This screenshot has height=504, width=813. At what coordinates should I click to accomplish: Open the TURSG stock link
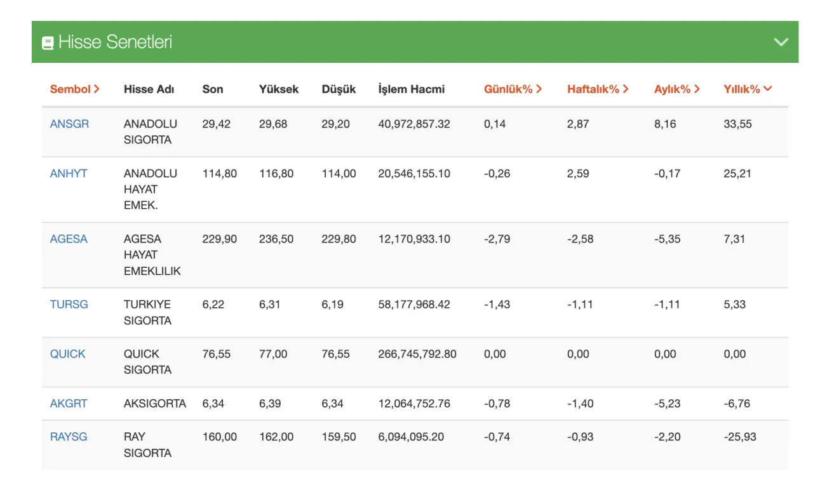[x=69, y=305]
